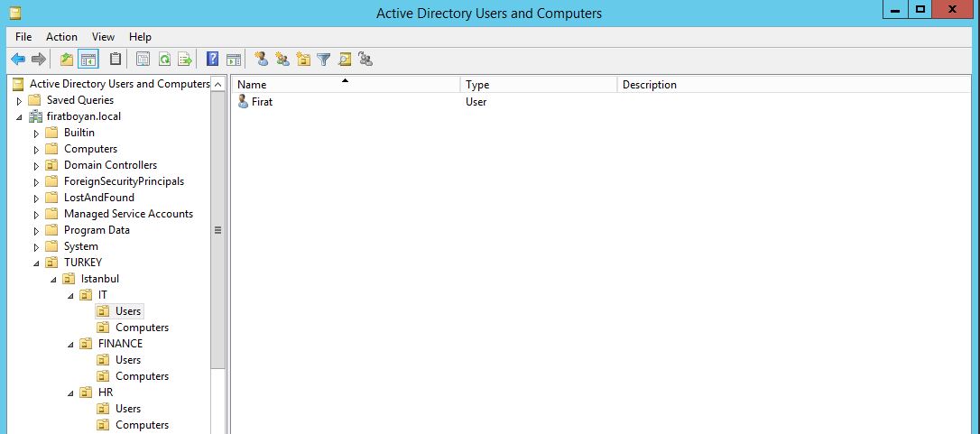Select the LostAndFound tree label
The image size is (980, 434).
(98, 198)
